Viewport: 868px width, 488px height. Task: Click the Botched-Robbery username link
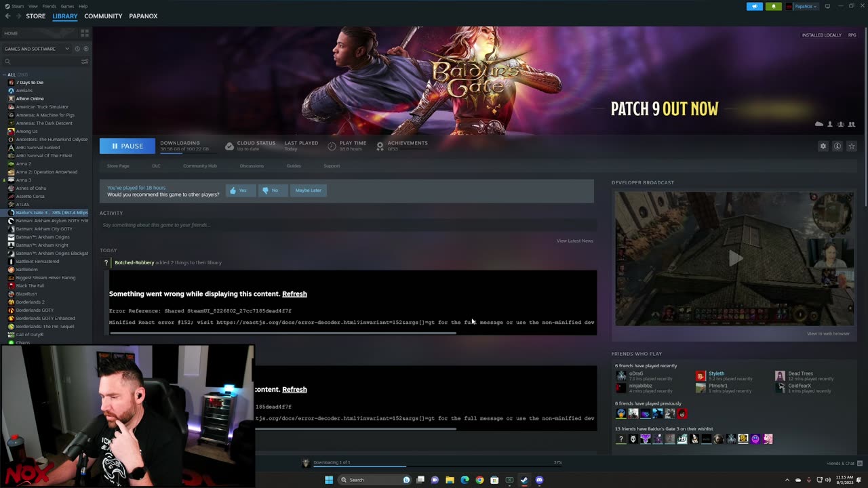pyautogui.click(x=134, y=262)
